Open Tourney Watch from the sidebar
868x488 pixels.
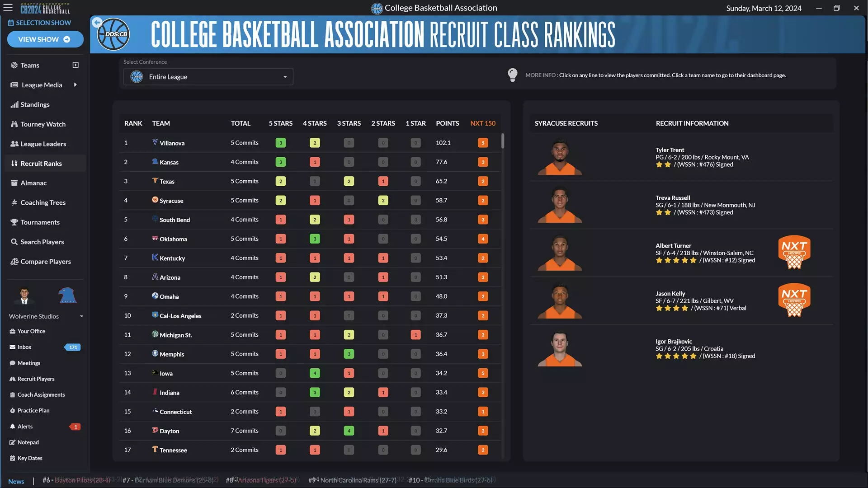[x=42, y=124]
